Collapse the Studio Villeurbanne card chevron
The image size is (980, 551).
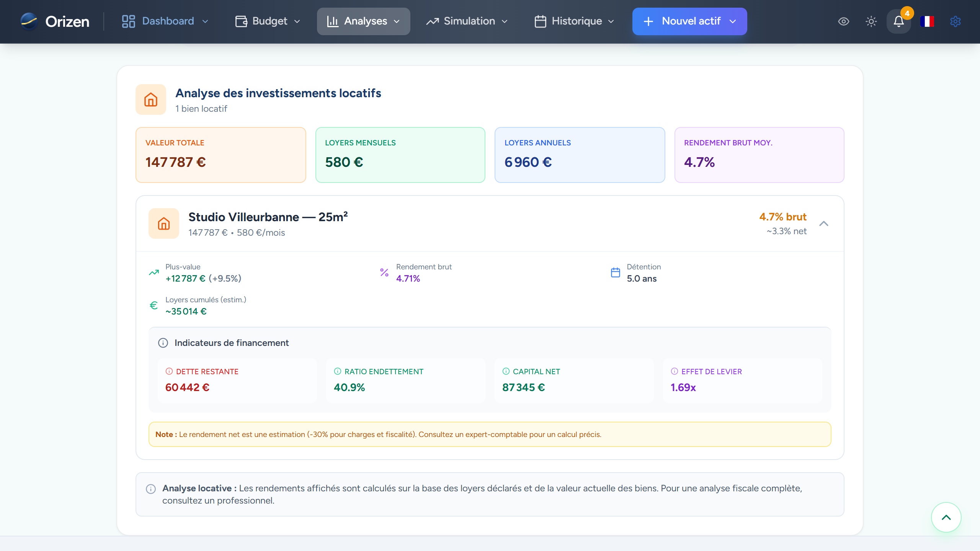(823, 224)
